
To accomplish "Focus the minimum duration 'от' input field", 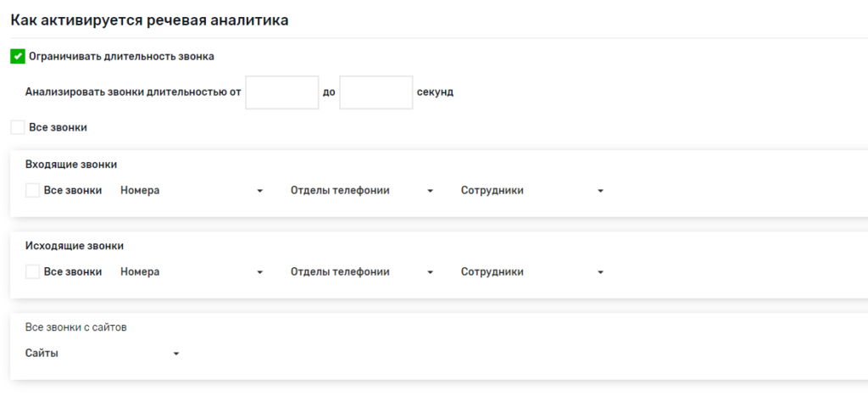I will 281,92.
